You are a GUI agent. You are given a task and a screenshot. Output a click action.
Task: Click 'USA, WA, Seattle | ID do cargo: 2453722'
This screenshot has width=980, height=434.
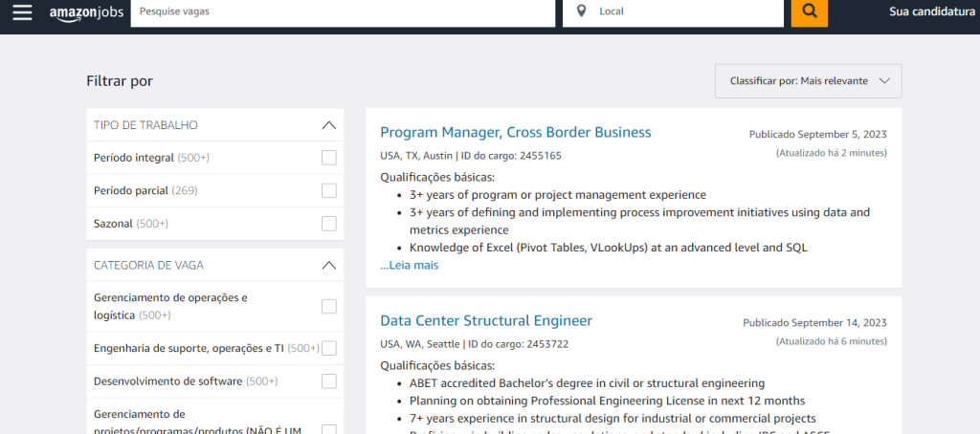tap(475, 344)
